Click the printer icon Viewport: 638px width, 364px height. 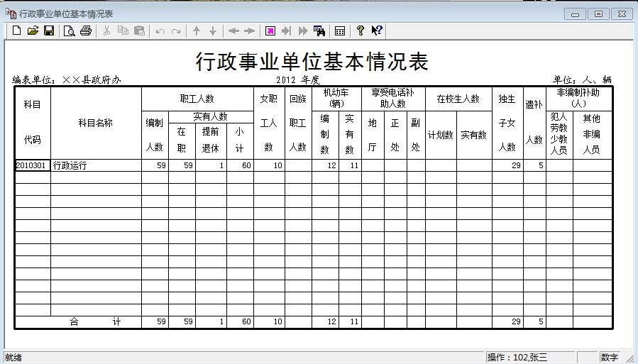tap(86, 31)
